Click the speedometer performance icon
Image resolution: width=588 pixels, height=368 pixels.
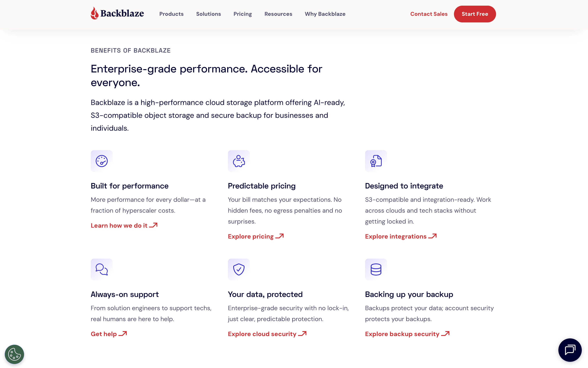click(102, 161)
